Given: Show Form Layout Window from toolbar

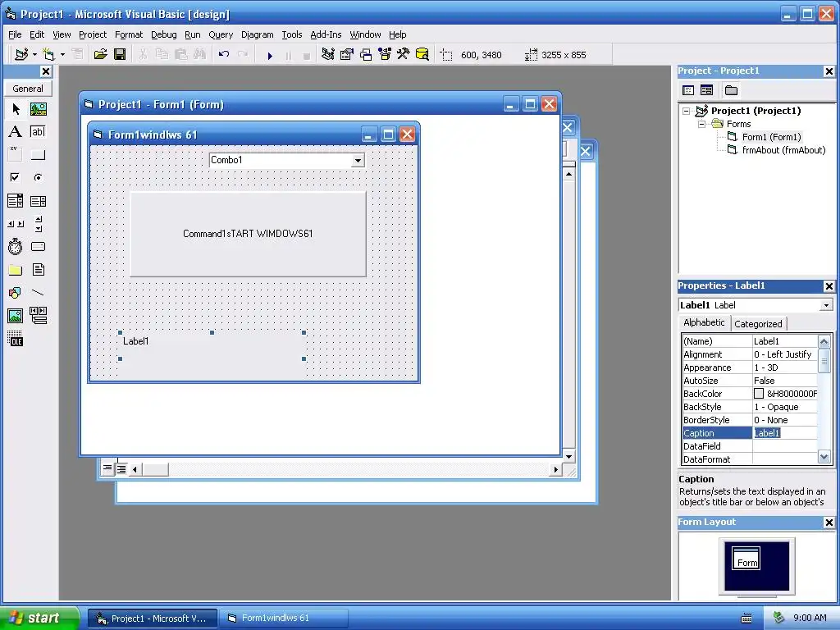Looking at the screenshot, I should click(366, 55).
